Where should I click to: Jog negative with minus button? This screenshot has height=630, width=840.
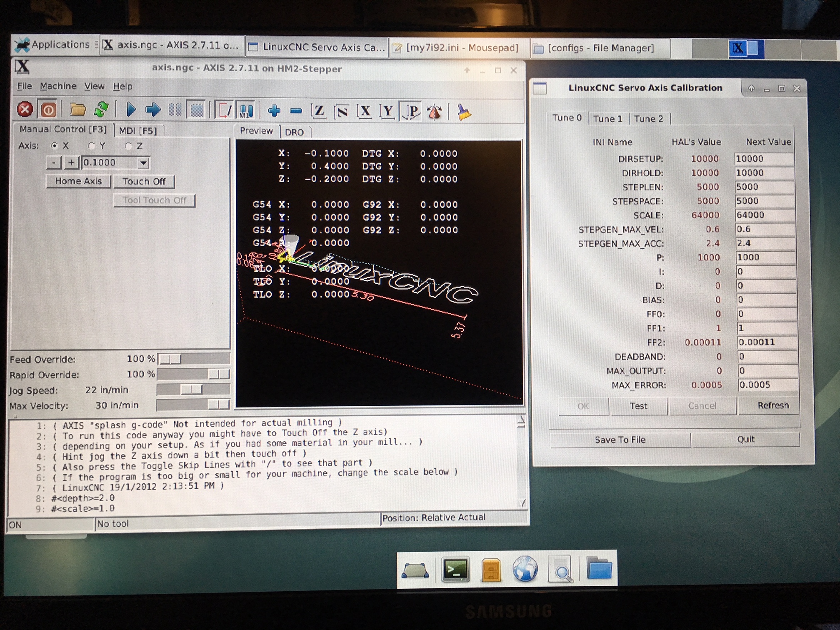(54, 162)
